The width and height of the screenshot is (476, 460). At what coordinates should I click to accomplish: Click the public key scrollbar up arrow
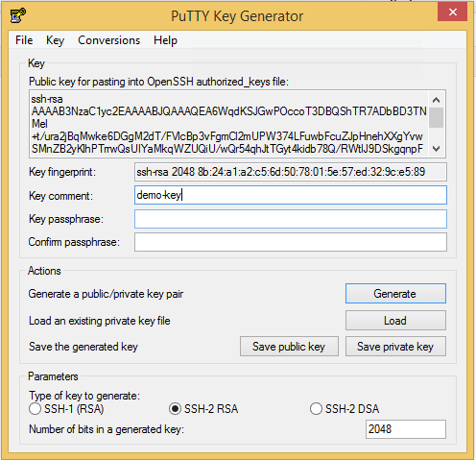(436, 100)
